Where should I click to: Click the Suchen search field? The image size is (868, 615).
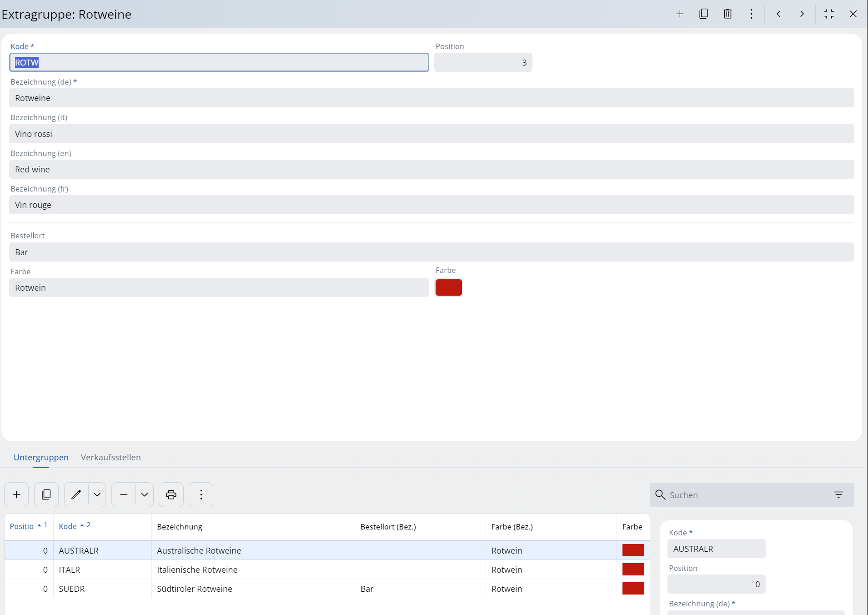746,495
